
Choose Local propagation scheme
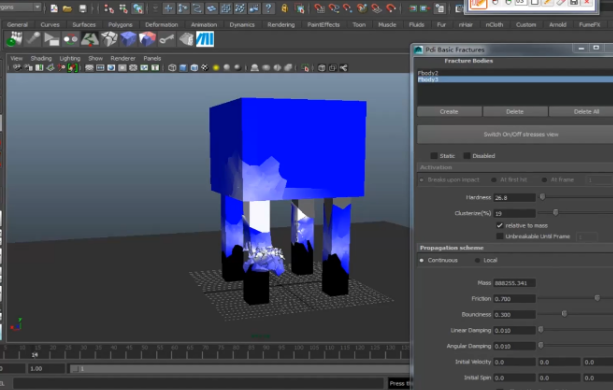tap(477, 260)
